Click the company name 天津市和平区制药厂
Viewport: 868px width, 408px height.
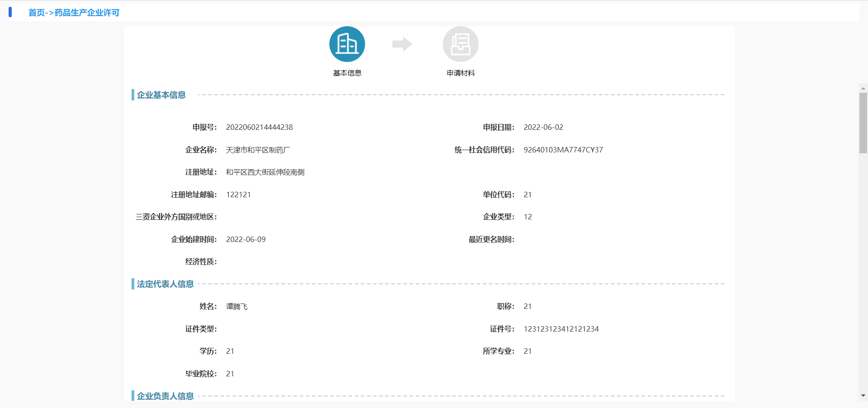pos(258,150)
